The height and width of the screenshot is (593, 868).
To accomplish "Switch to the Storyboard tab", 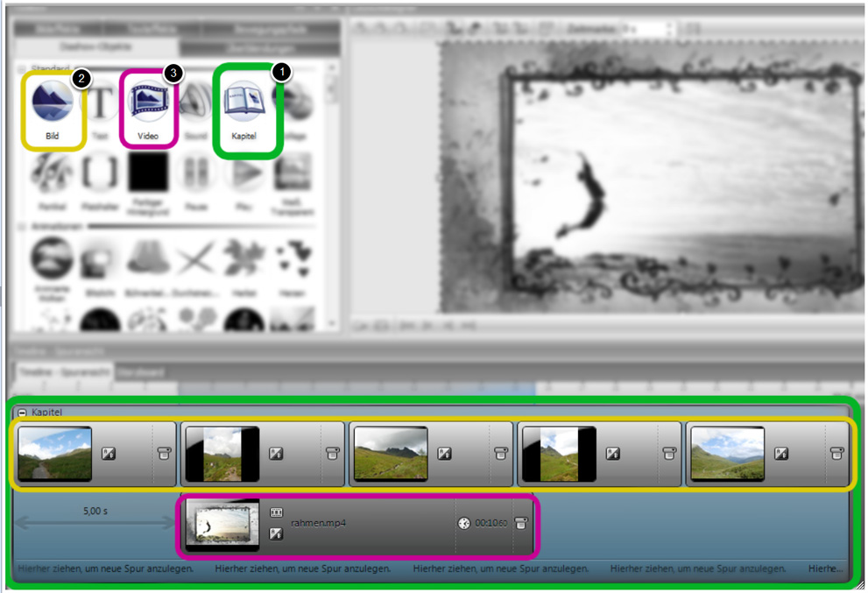I will coord(141,371).
